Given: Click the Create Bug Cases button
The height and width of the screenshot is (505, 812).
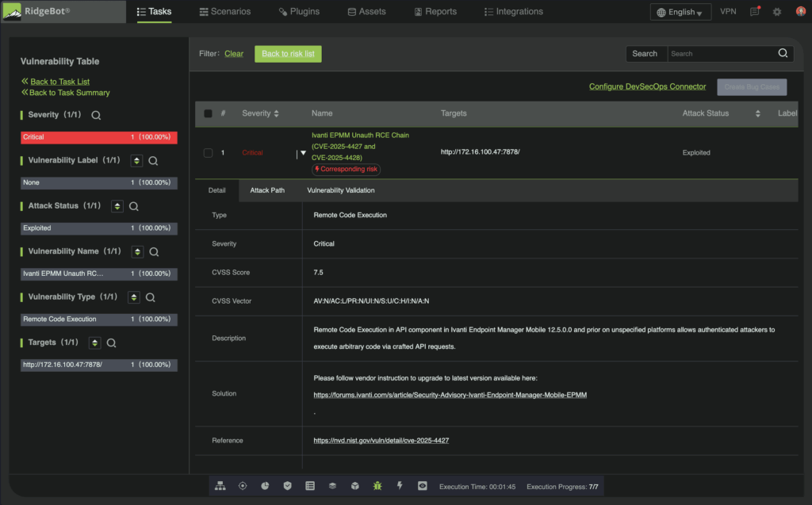Looking at the screenshot, I should [752, 87].
